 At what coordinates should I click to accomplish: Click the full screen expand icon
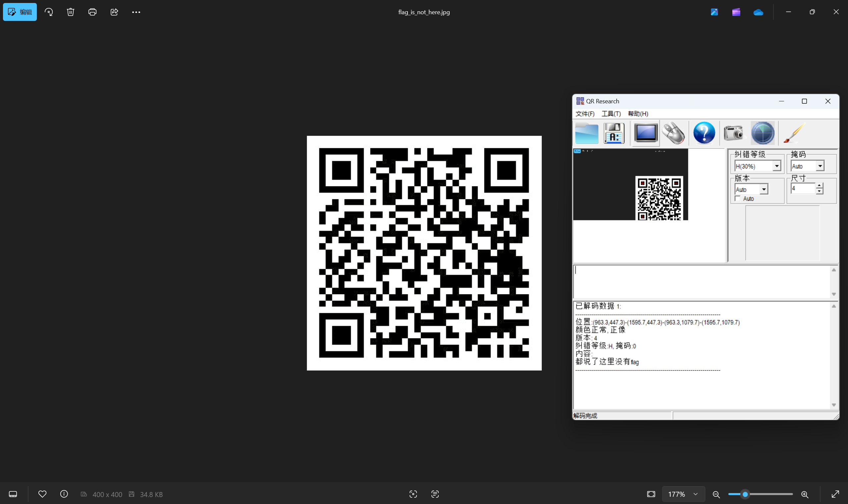point(835,494)
